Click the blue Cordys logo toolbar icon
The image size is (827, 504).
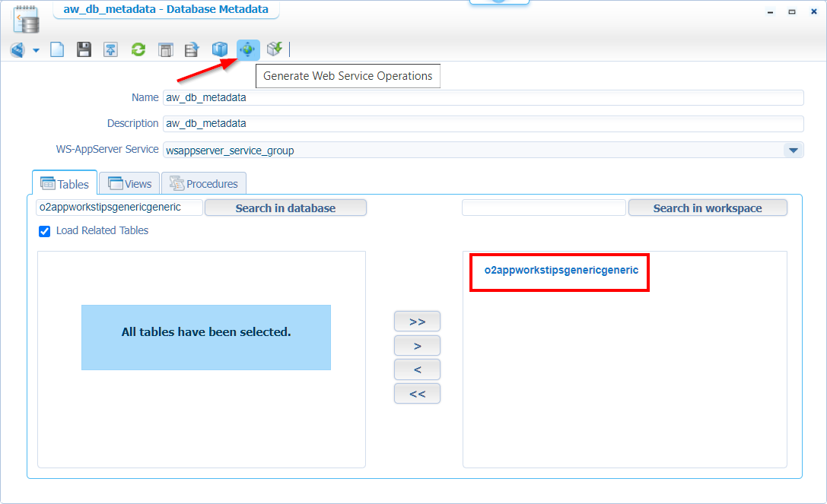tap(17, 50)
